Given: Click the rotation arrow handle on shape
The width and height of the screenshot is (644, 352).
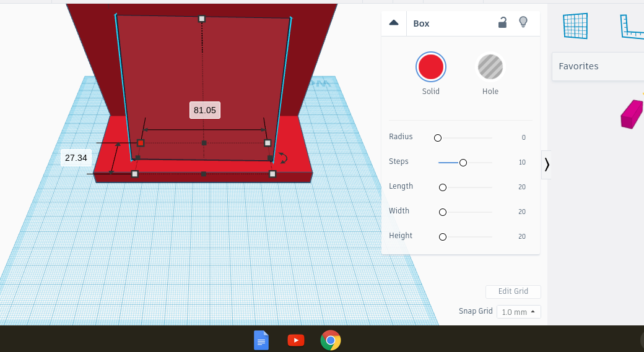Looking at the screenshot, I should [283, 158].
